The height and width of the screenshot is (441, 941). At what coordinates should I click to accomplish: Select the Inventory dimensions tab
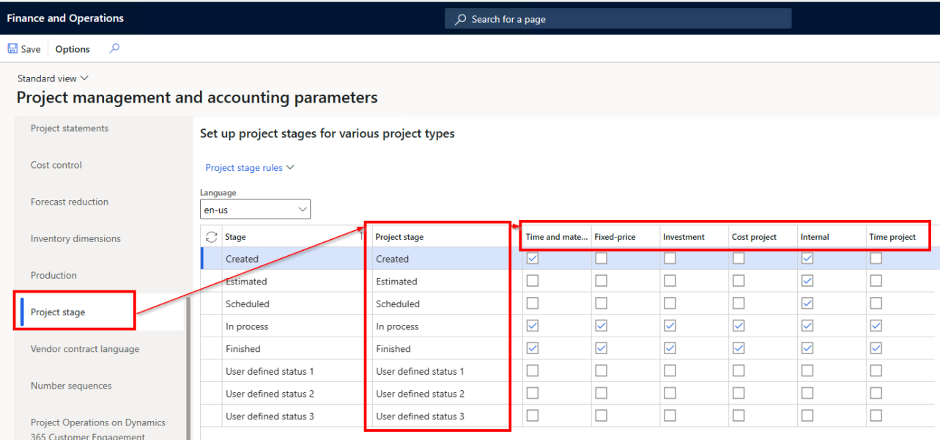[76, 239]
